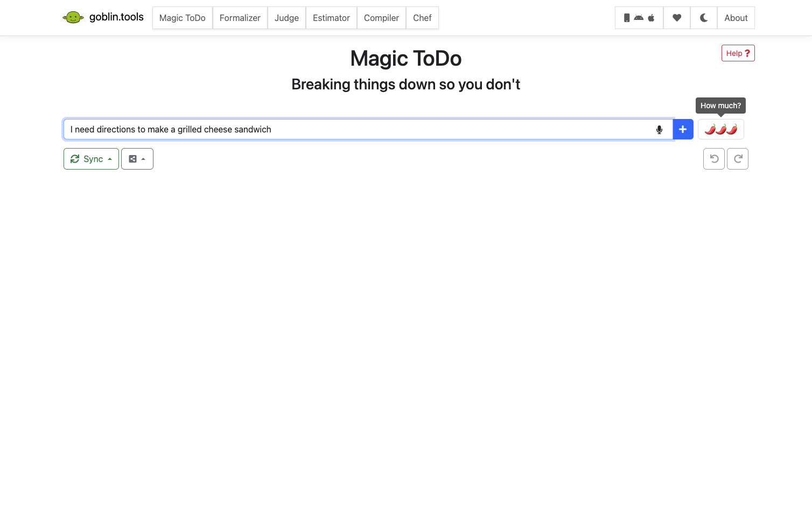The height and width of the screenshot is (505, 812).
Task: Click the Magic ToDo heading
Action: point(406,59)
